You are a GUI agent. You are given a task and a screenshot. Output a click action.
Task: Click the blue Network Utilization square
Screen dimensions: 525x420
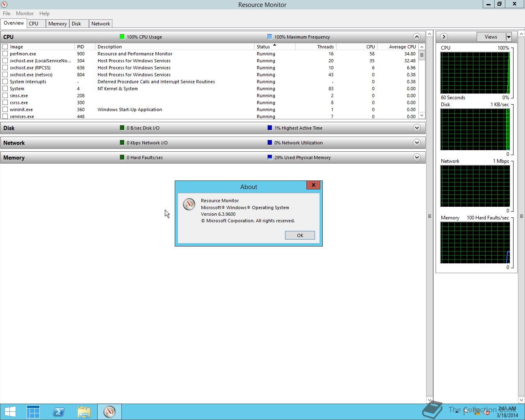coord(269,143)
